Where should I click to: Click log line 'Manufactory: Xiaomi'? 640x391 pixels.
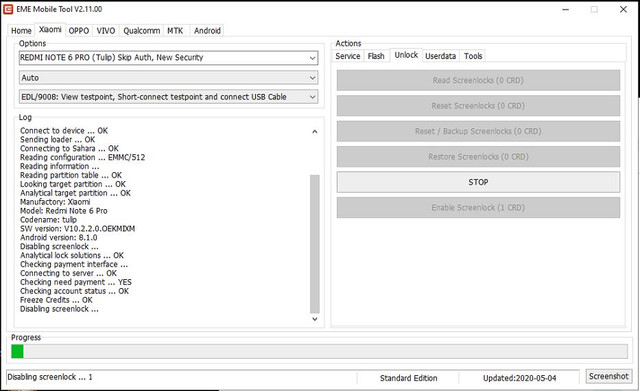[x=55, y=202]
